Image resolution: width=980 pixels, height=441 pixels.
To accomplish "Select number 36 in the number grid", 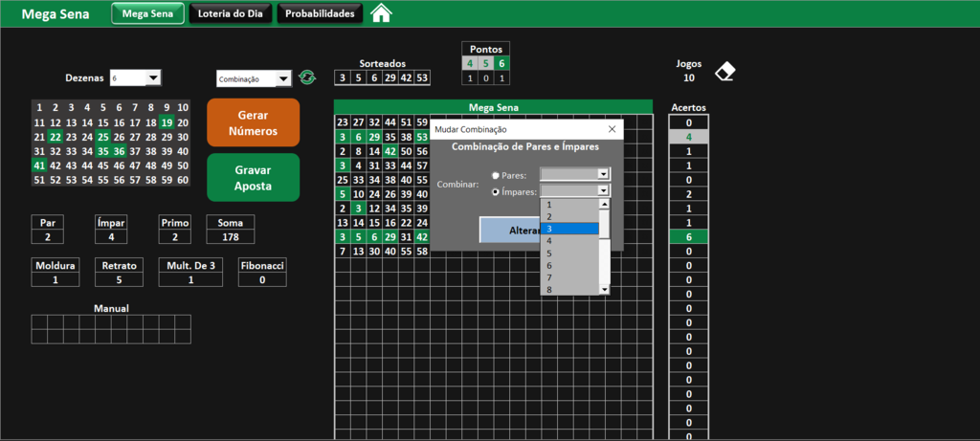I will coord(119,152).
